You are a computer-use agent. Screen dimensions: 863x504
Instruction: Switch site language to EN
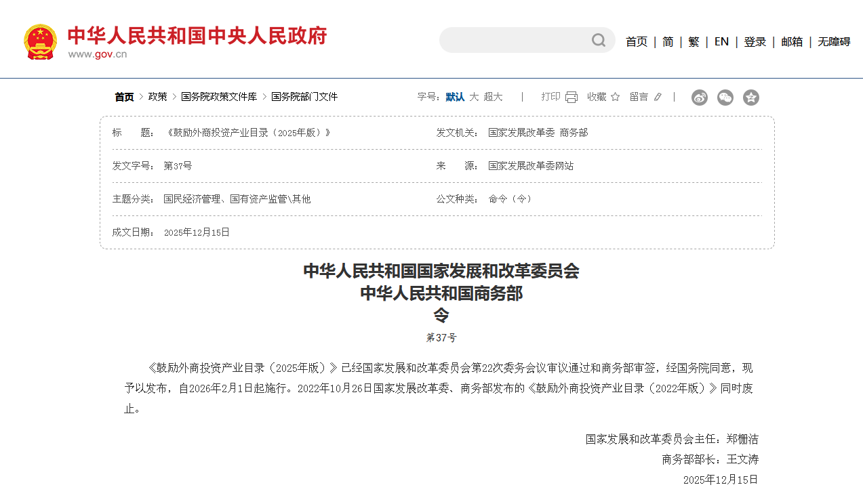coord(721,41)
